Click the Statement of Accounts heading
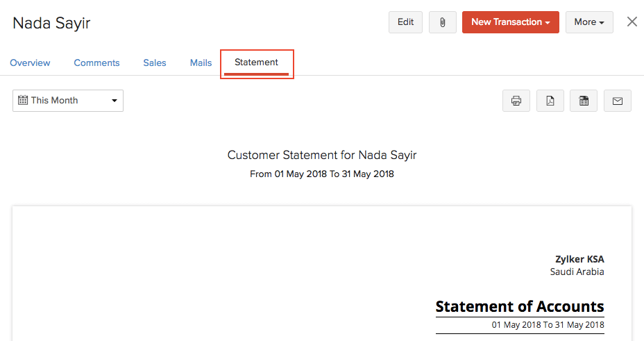 click(520, 306)
